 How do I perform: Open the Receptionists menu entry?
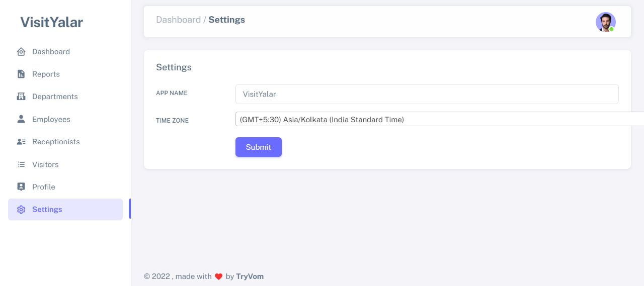[56, 142]
